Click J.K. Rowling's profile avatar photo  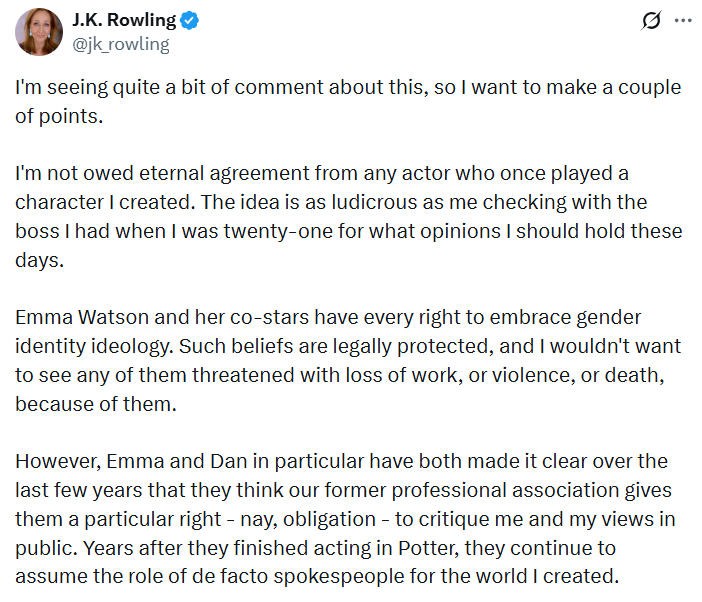pos(39,30)
